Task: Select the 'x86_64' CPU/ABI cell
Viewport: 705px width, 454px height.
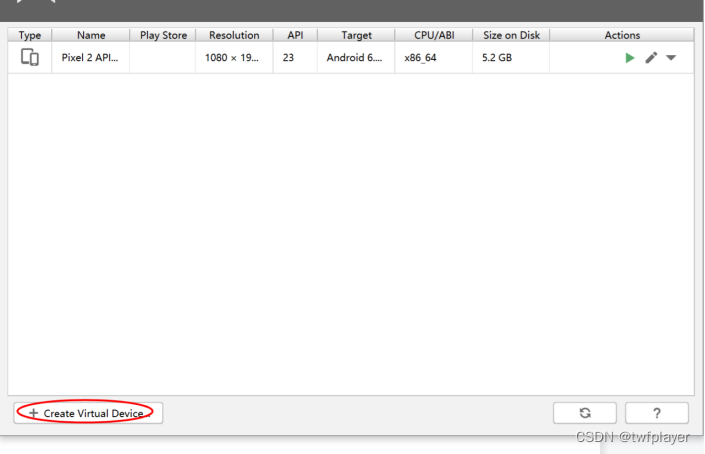Action: (434, 58)
